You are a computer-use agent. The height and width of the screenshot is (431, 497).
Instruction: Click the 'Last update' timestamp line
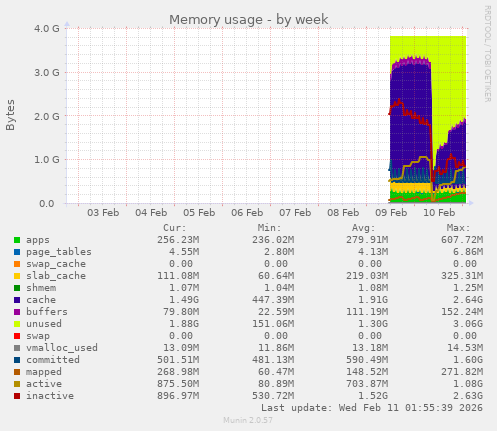(x=372, y=408)
